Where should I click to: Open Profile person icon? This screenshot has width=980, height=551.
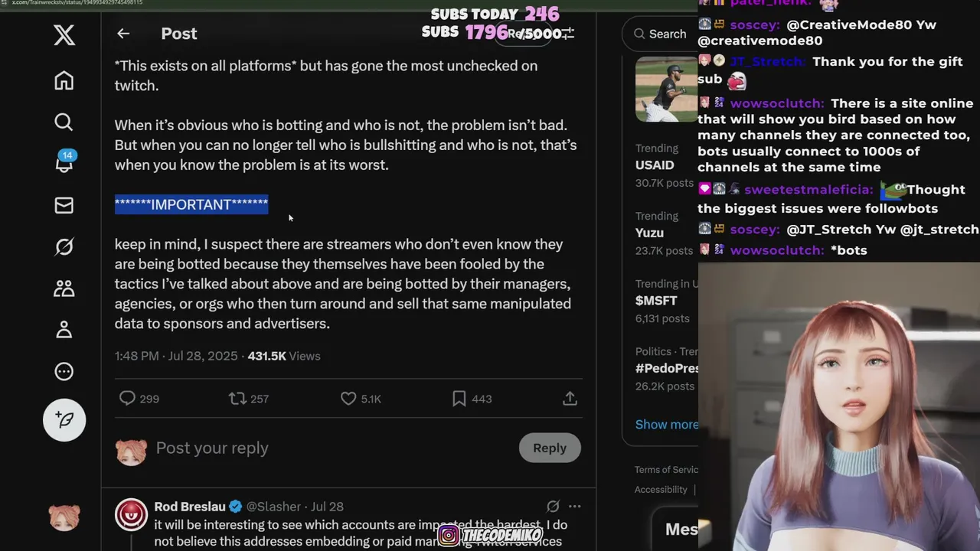(64, 329)
